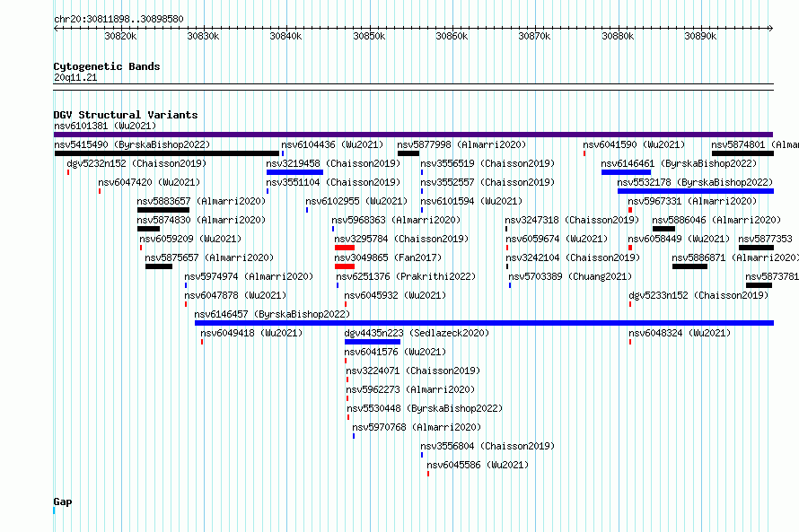Click nsv6058449 (Wu2021) label
Screen dimensions: 799x532
[679, 239]
